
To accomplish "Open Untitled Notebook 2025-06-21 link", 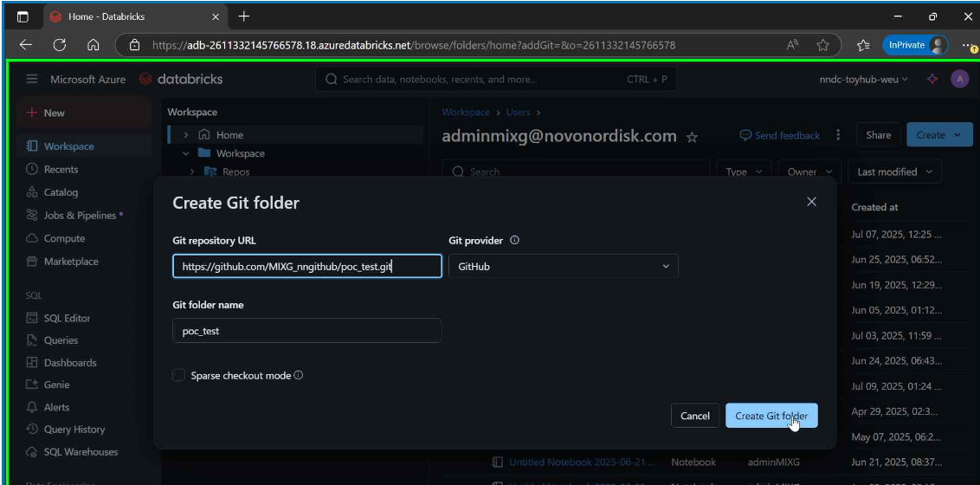I will (583, 462).
